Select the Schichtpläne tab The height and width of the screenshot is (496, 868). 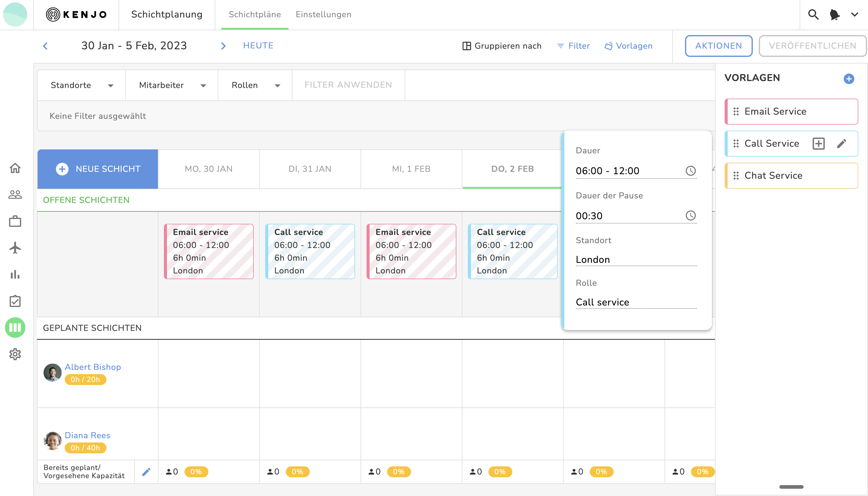(254, 15)
